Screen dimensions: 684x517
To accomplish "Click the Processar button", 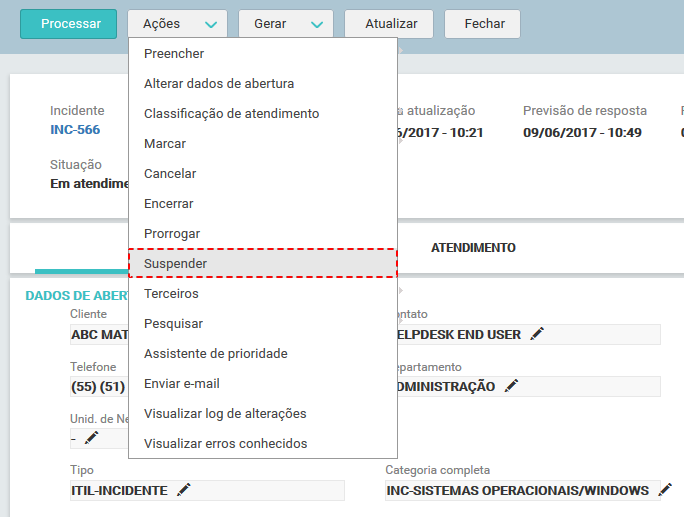I will tap(68, 24).
